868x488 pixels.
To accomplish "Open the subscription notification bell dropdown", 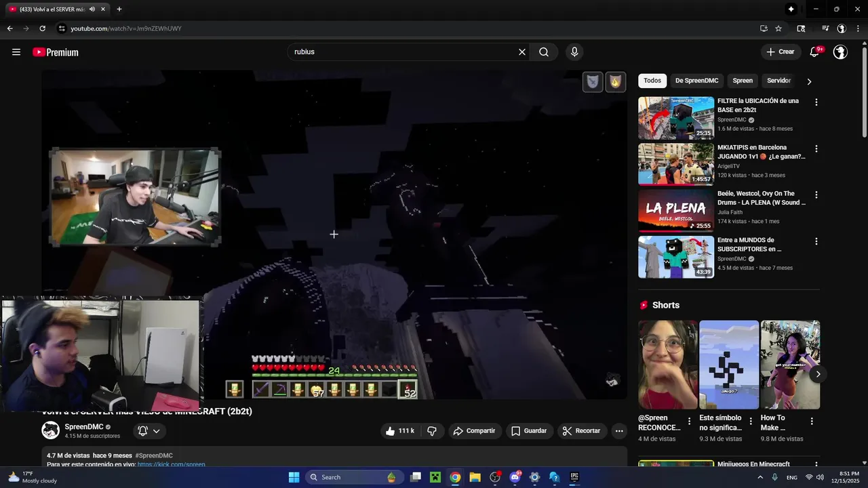I will [149, 431].
